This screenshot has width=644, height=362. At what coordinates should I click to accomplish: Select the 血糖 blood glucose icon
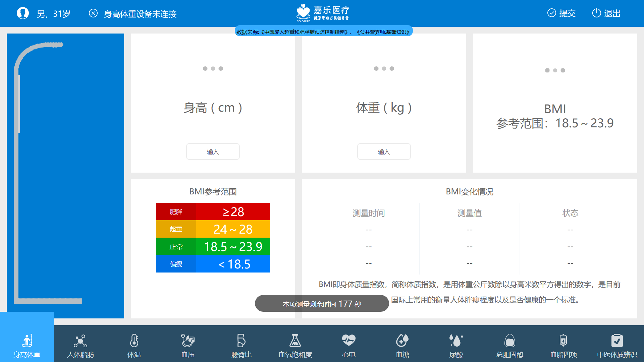[x=402, y=344]
